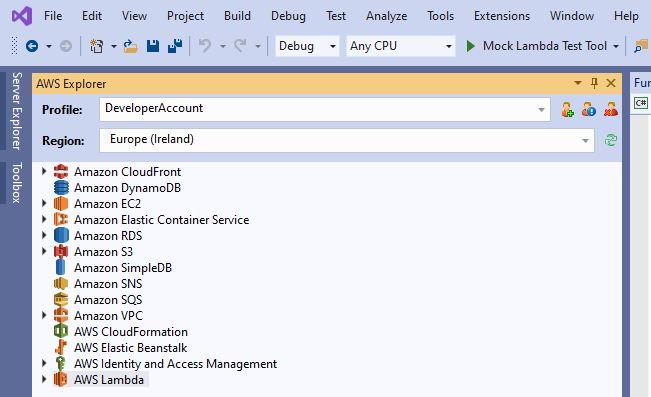The height and width of the screenshot is (397, 651).
Task: Open the Debug menu
Action: click(x=288, y=16)
